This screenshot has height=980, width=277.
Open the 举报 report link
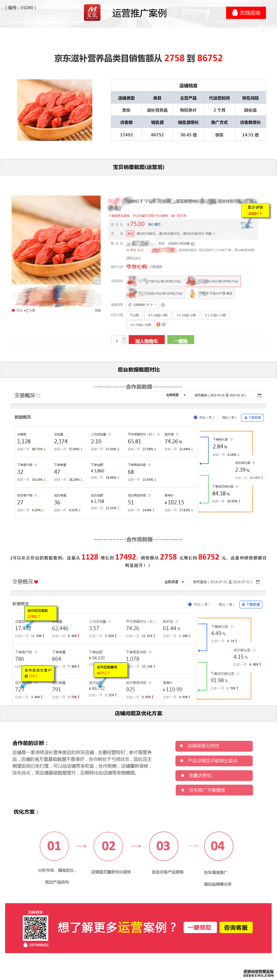click(x=98, y=311)
